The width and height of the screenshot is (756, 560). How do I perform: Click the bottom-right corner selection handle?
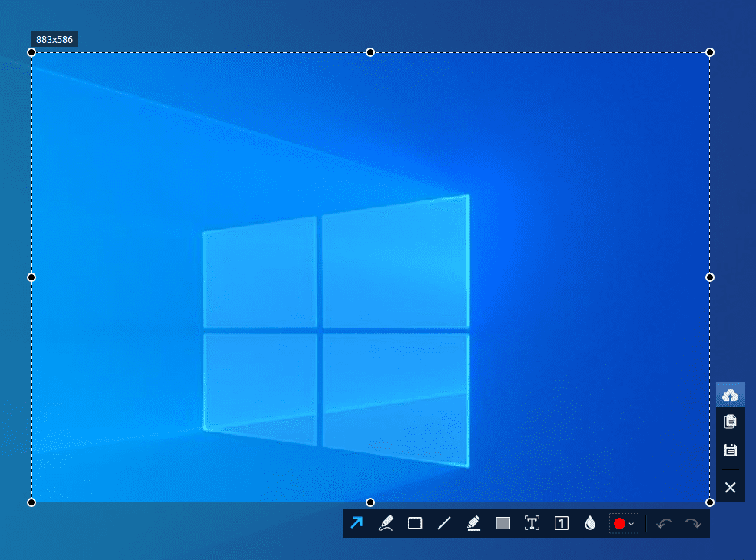click(x=710, y=502)
